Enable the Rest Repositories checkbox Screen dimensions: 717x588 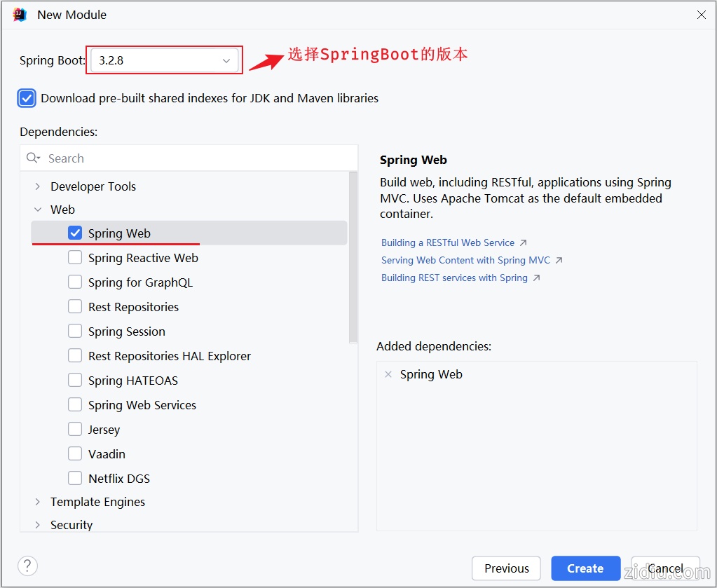(75, 306)
